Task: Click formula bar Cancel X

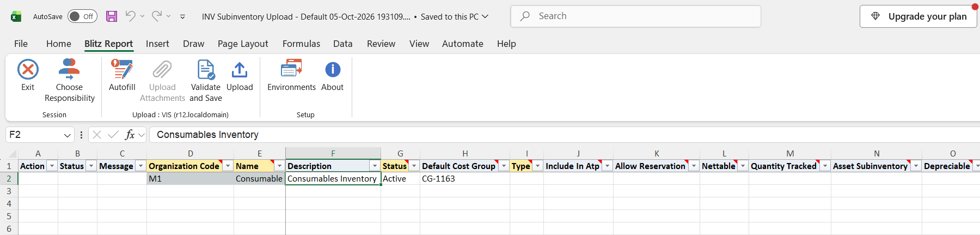Action: [97, 135]
